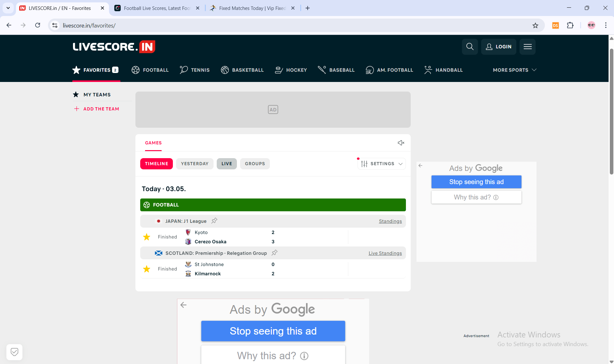This screenshot has width=614, height=364.
Task: Go to the Handball section
Action: (x=443, y=70)
